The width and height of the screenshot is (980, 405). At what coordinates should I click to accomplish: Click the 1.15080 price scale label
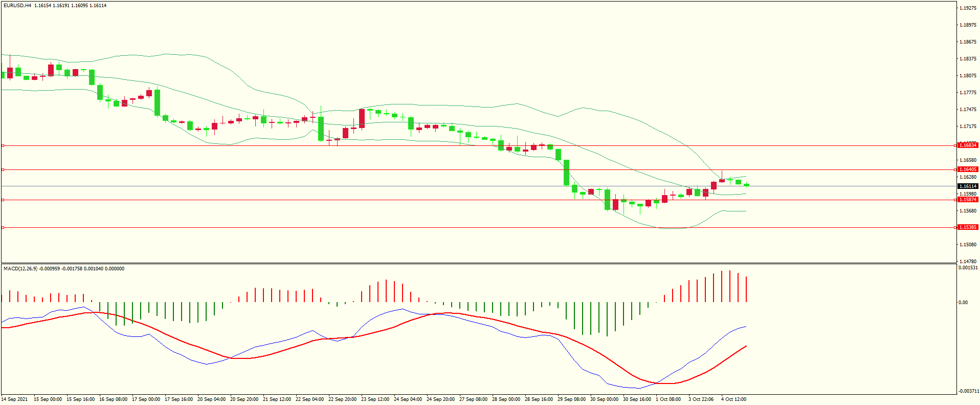pyautogui.click(x=968, y=245)
